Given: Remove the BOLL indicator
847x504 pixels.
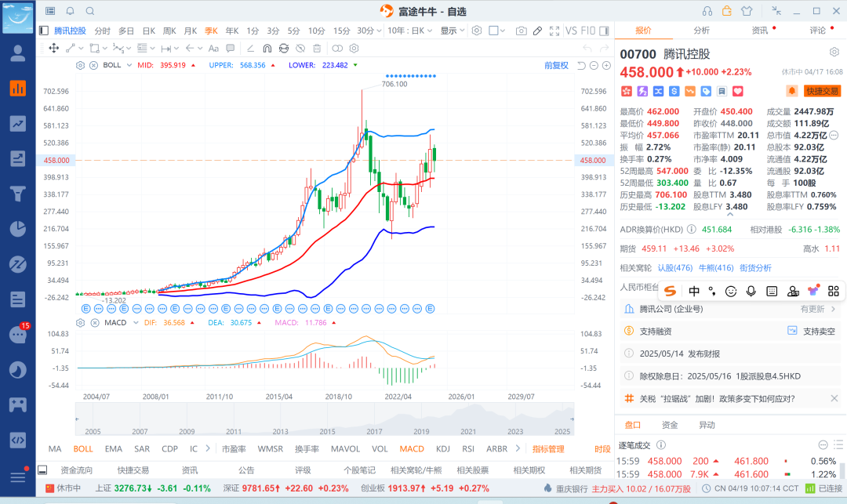Looking at the screenshot, I should coord(93,65).
